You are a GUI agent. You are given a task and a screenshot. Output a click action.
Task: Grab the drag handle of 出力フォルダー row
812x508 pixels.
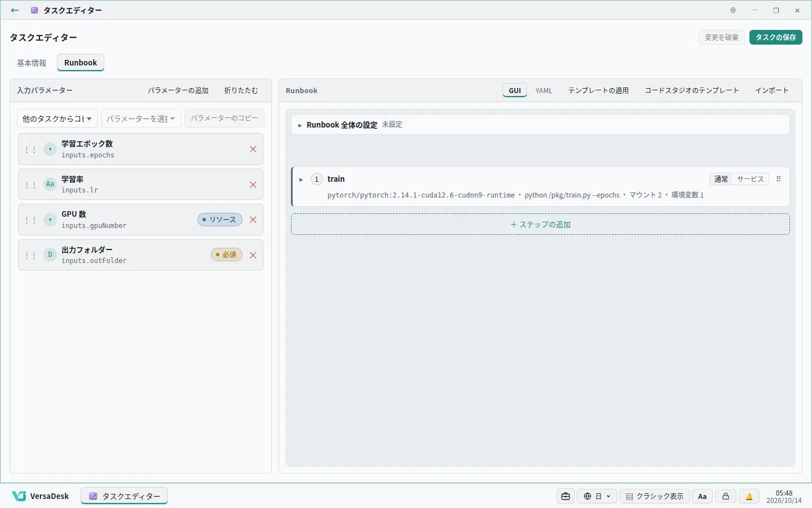[30, 255]
